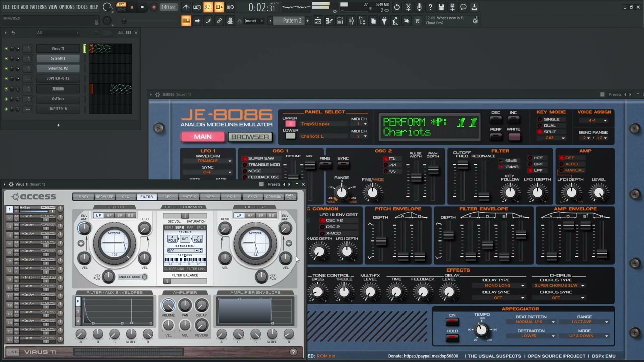
Task: Open the PayPal donate link
Action: pyautogui.click(x=423, y=356)
